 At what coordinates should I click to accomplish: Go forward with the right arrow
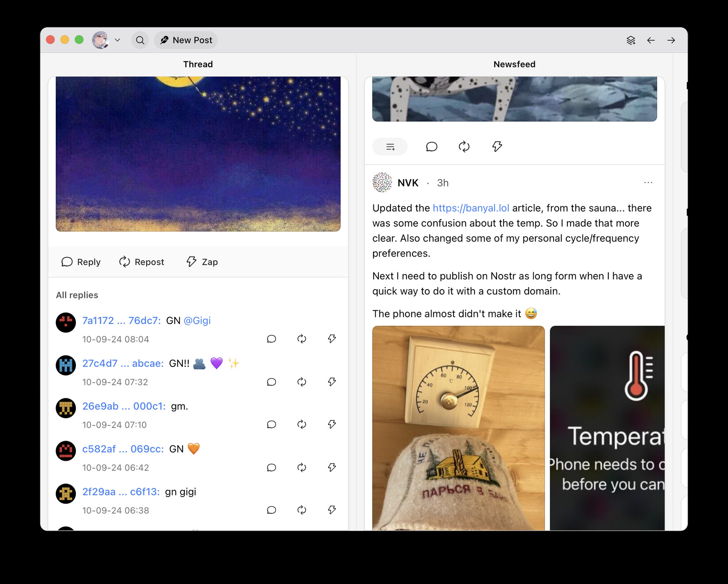click(671, 40)
